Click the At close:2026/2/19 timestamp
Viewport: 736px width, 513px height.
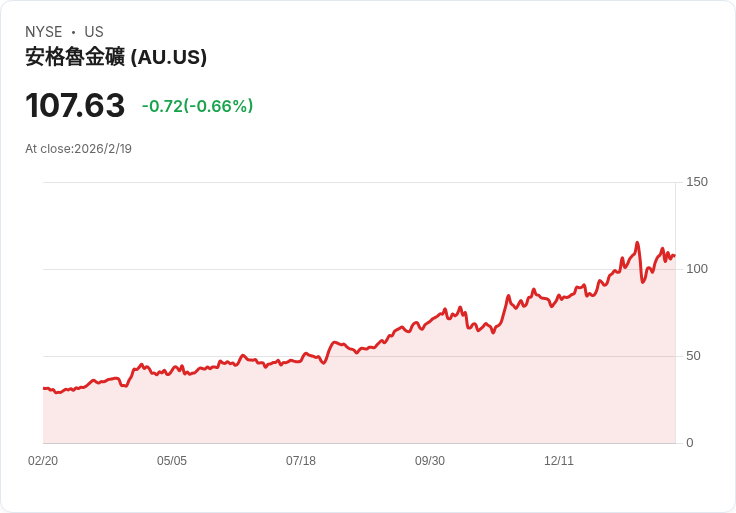(78, 149)
